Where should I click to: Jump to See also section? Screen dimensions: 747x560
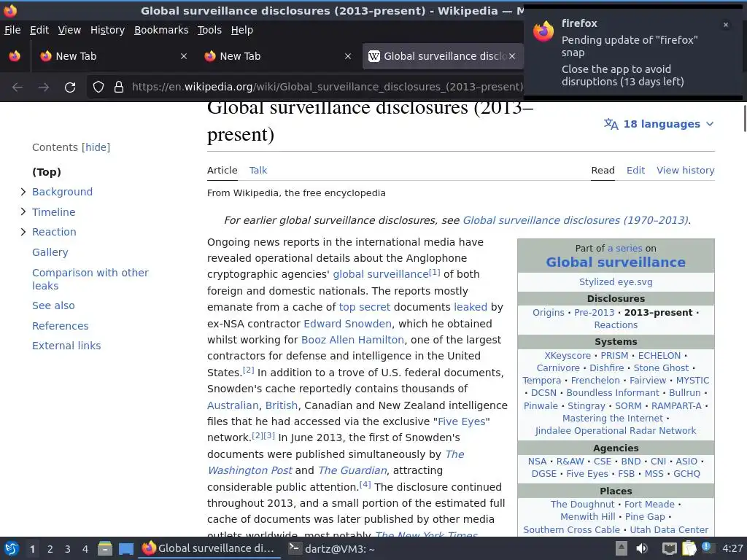coord(53,306)
